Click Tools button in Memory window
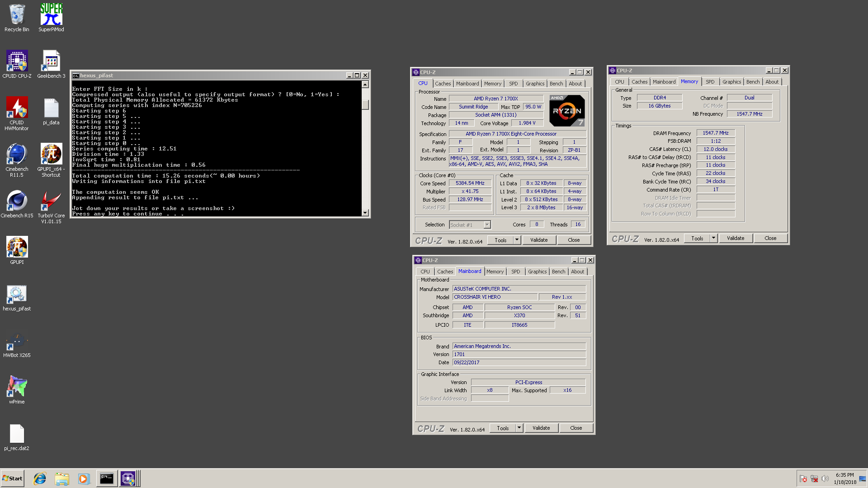 (x=697, y=238)
